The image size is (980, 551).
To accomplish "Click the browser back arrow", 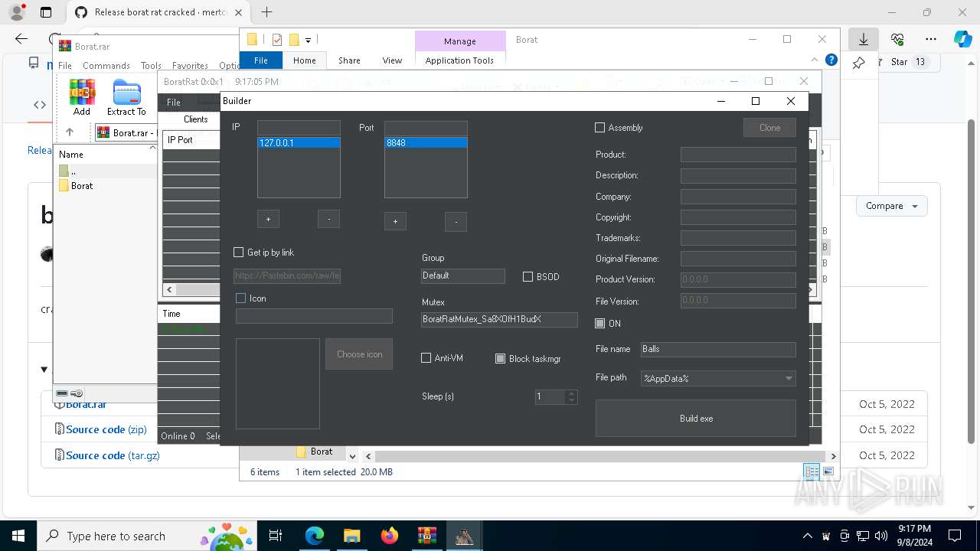I will tap(21, 39).
